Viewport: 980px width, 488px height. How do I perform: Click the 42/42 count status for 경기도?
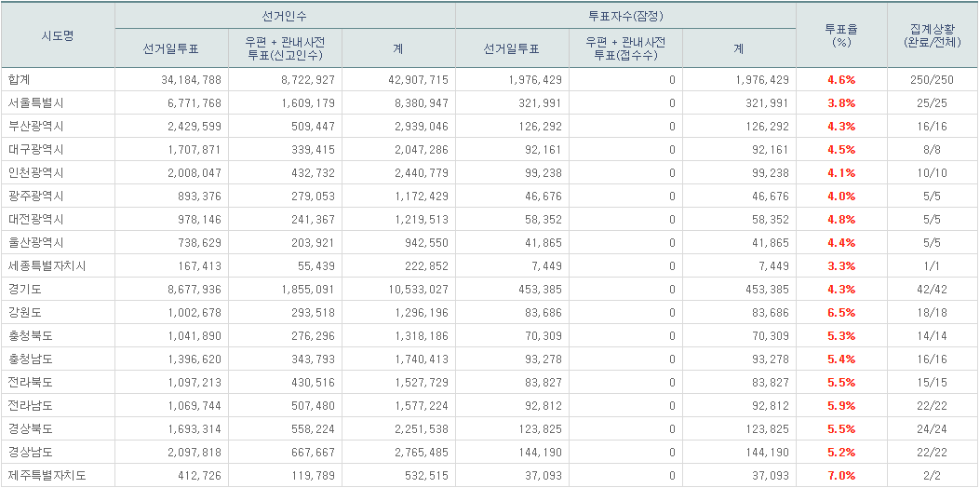pyautogui.click(x=932, y=290)
